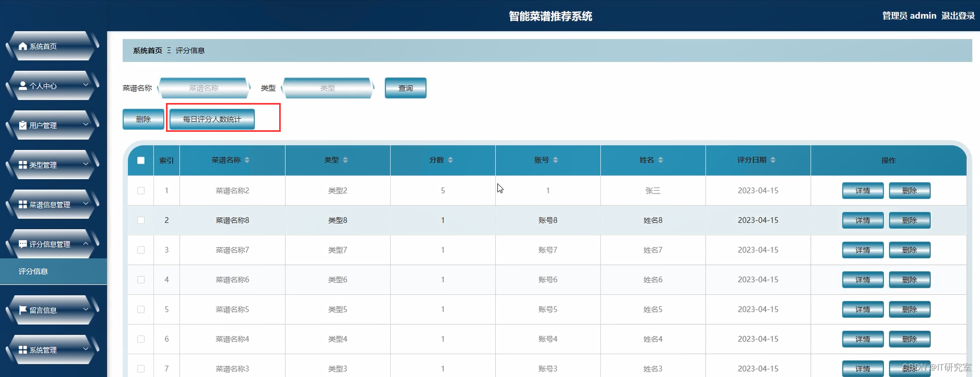Image resolution: width=980 pixels, height=377 pixels.
Task: Click the flag icon beside 留言信息
Action: pyautogui.click(x=23, y=310)
